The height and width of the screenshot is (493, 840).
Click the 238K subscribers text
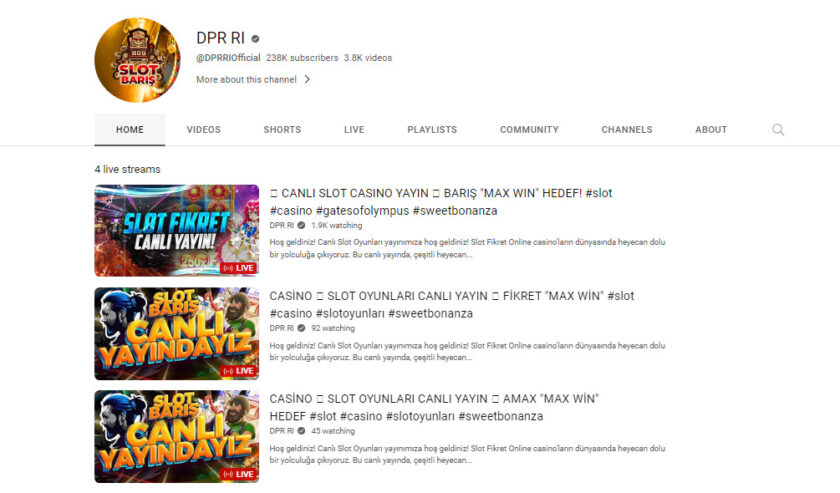(x=302, y=58)
